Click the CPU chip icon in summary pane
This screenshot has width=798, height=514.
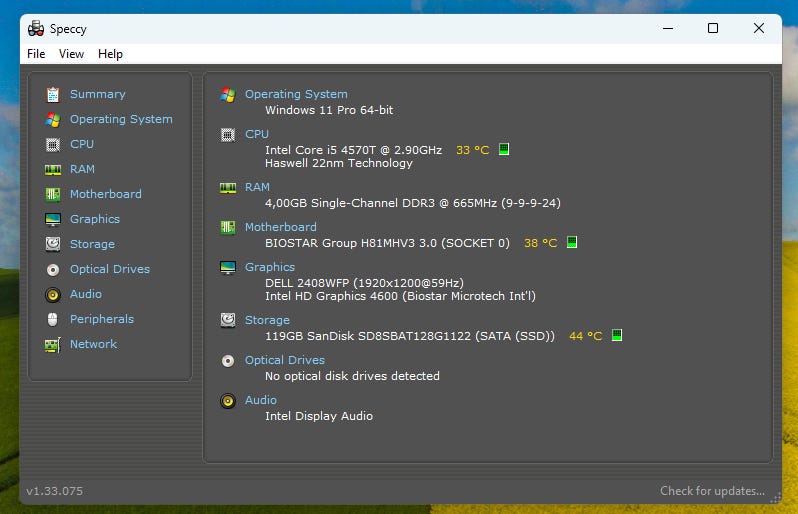pos(228,135)
